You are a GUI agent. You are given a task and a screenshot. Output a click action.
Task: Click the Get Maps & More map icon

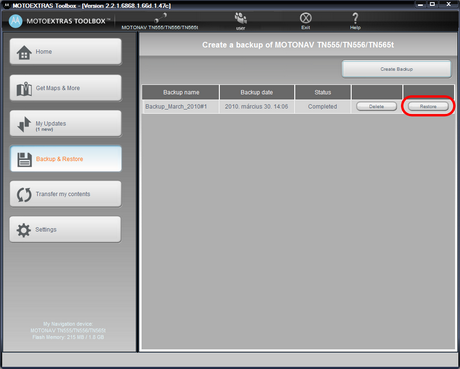[24, 89]
